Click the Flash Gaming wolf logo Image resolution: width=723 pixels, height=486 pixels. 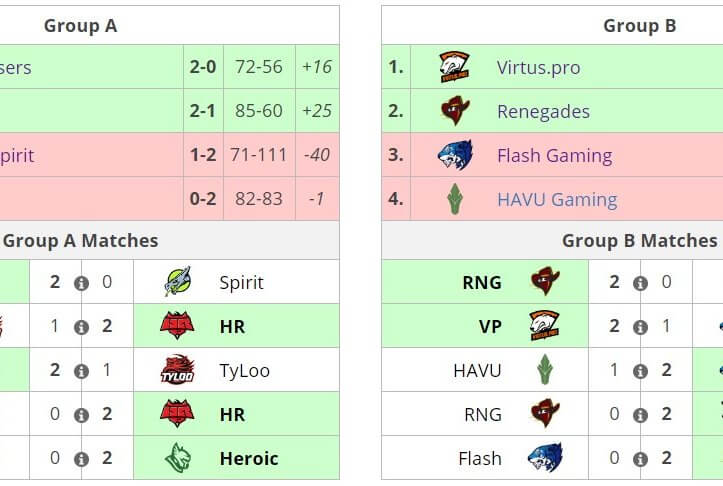[454, 155]
